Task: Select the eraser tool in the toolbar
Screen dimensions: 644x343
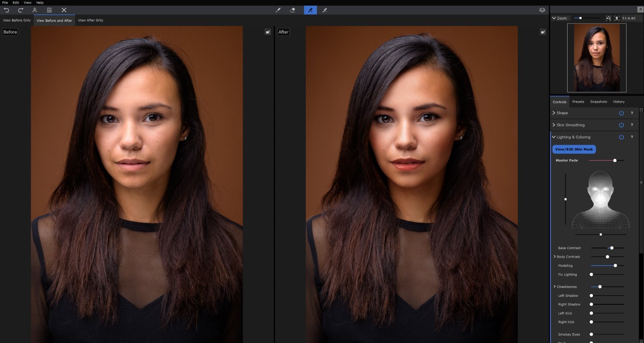Action: pyautogui.click(x=293, y=10)
